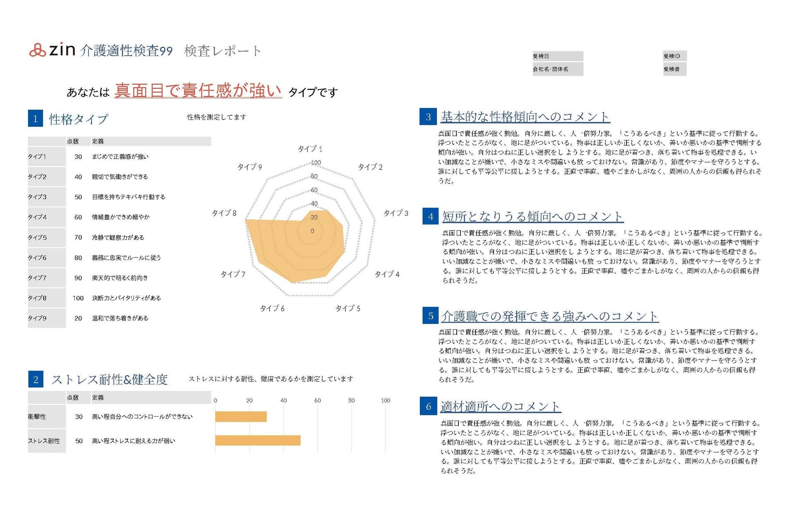Image resolution: width=798 pixels, height=532 pixels.
Task: Click the blue number 2 section badge
Action: click(x=36, y=379)
